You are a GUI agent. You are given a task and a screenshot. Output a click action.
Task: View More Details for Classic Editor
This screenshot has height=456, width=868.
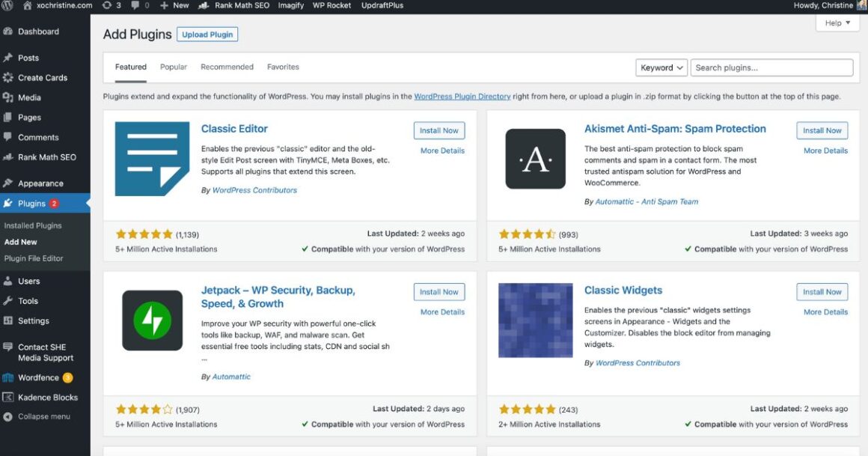coord(442,151)
